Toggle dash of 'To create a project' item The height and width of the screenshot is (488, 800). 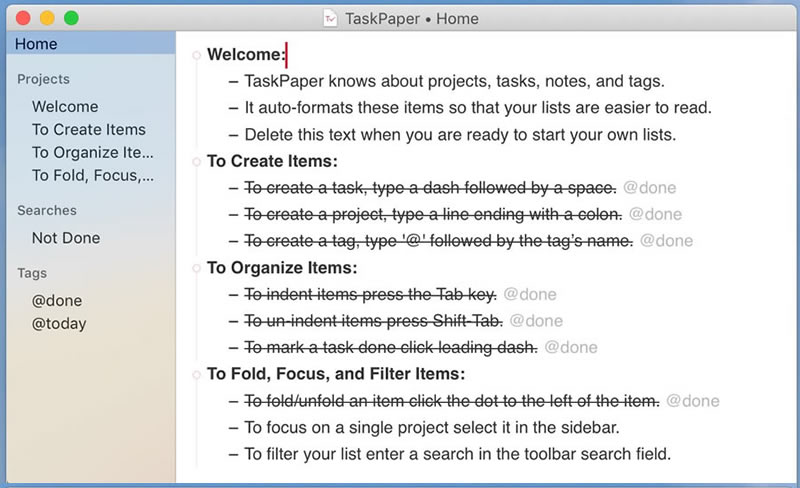[x=234, y=215]
